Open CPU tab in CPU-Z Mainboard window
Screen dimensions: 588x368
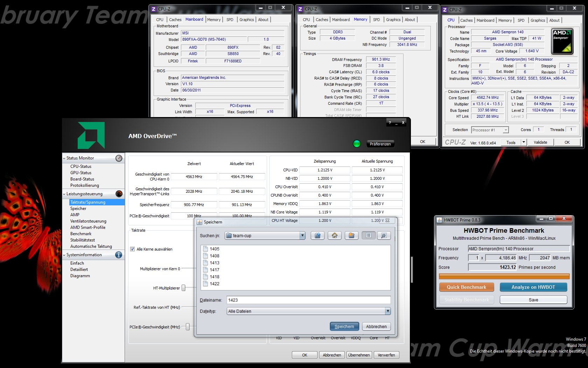click(x=160, y=20)
